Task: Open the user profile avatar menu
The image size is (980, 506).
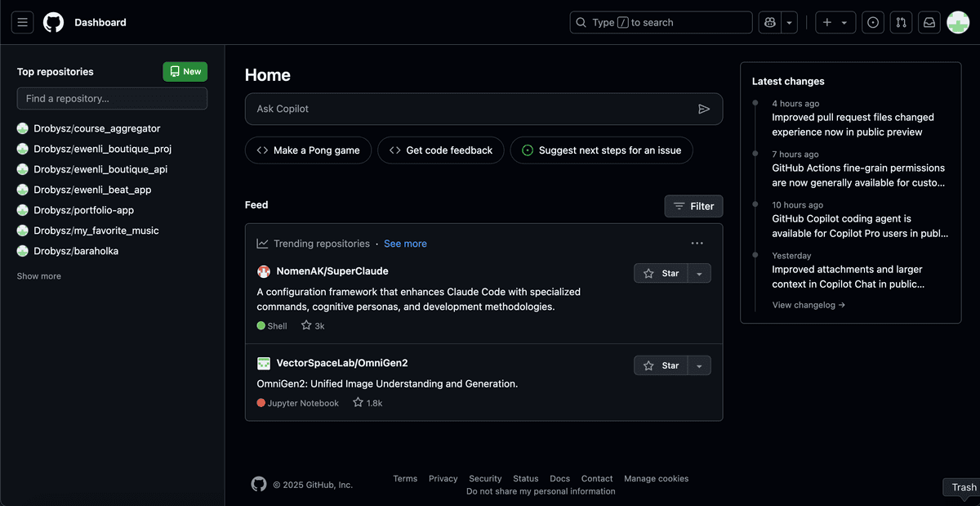Action: coord(958,23)
